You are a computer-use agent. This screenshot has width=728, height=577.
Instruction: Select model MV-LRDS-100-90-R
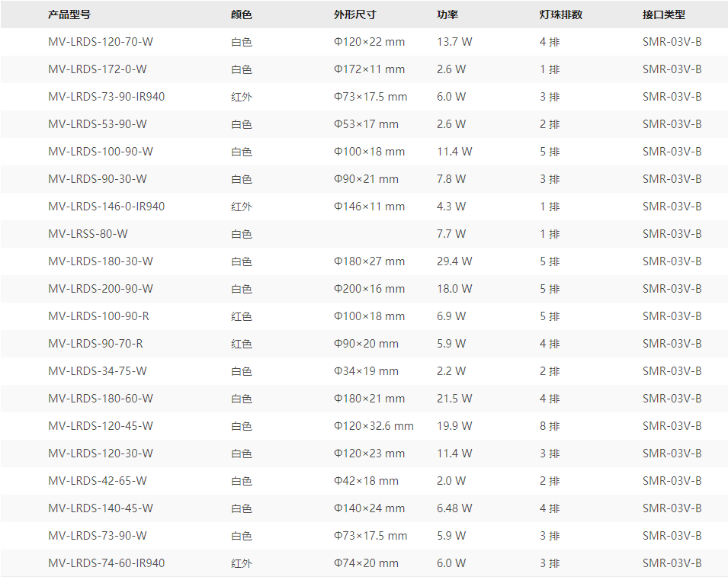[x=98, y=316]
